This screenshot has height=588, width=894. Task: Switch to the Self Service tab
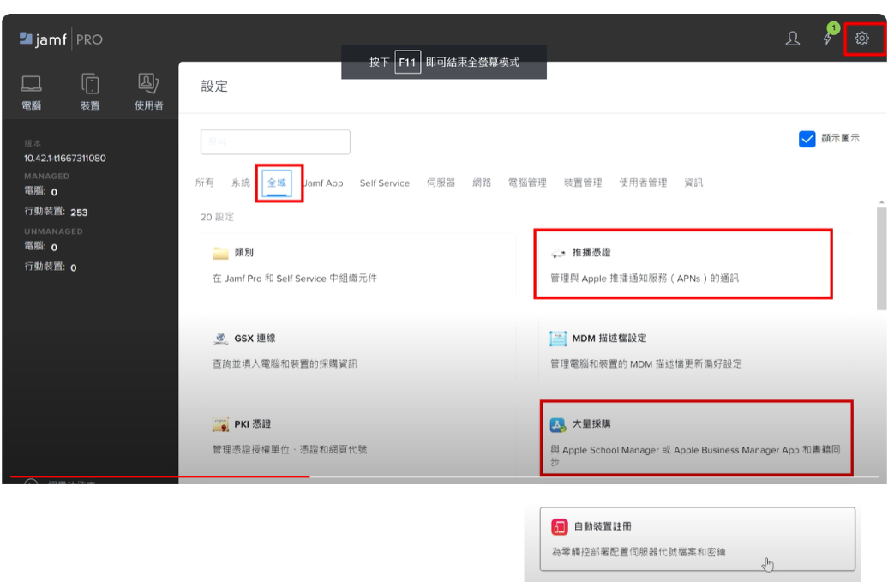click(x=384, y=183)
